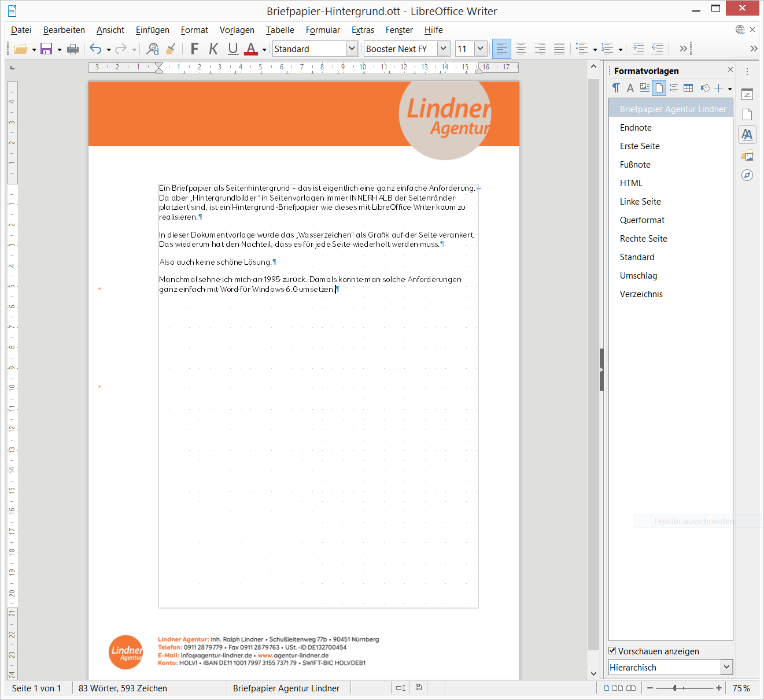
Task: Click document modified save indicator in status bar
Action: (x=419, y=688)
